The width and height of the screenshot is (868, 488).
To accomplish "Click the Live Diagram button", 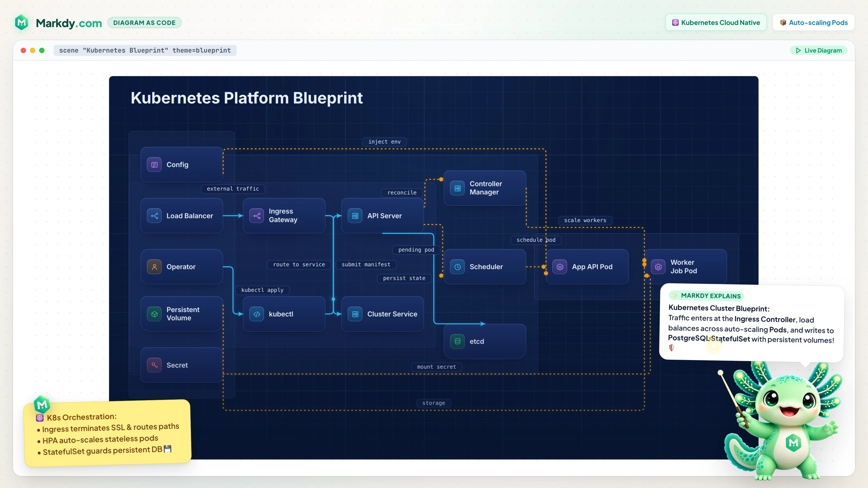I will point(818,50).
